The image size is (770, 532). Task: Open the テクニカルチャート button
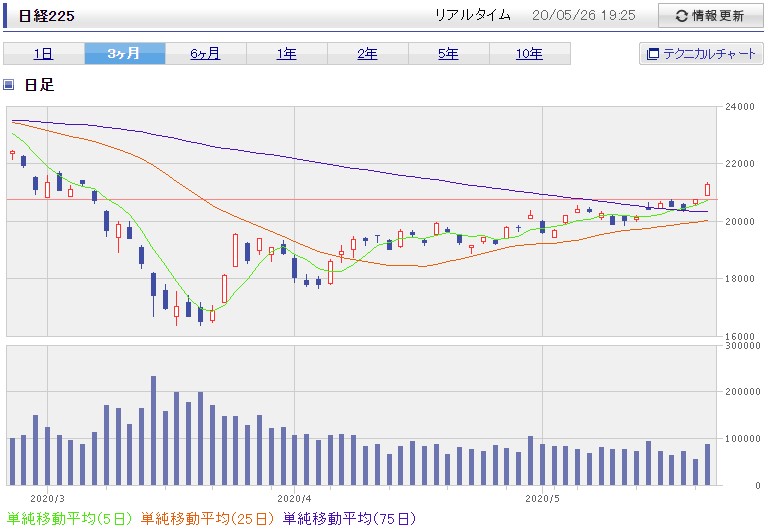[701, 54]
